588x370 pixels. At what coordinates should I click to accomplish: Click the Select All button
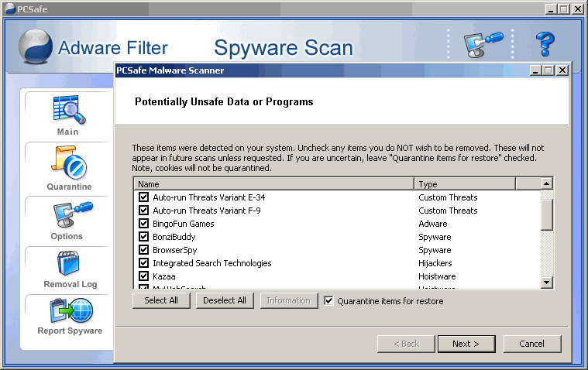[x=161, y=300]
